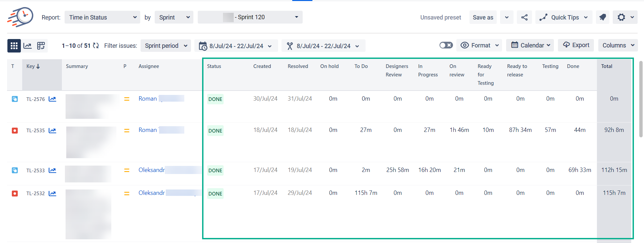Open pivot table view

click(41, 46)
